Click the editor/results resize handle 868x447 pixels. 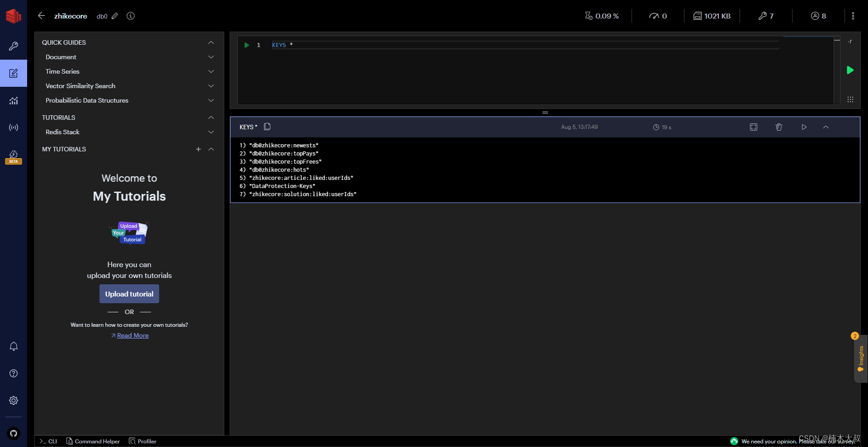pyautogui.click(x=545, y=113)
